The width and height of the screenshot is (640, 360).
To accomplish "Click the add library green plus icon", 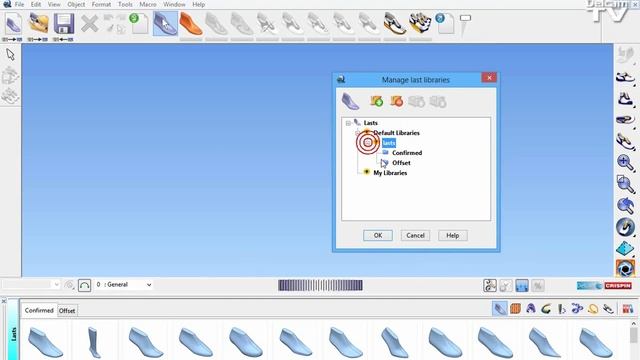I will point(376,101).
